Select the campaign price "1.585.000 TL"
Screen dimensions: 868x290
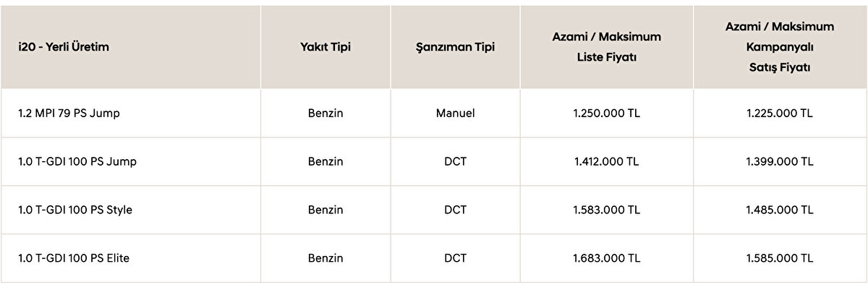point(780,257)
